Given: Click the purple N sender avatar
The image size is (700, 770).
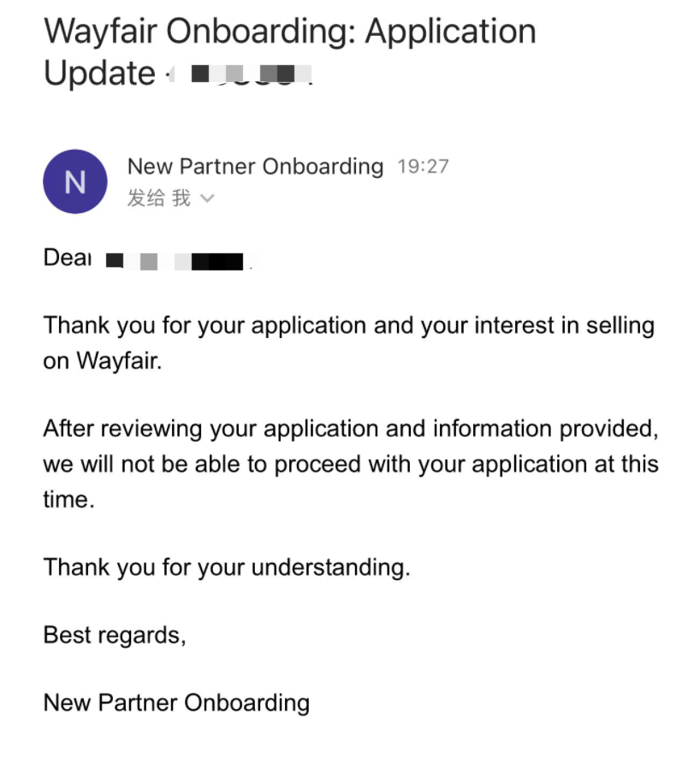Looking at the screenshot, I should 75,181.
